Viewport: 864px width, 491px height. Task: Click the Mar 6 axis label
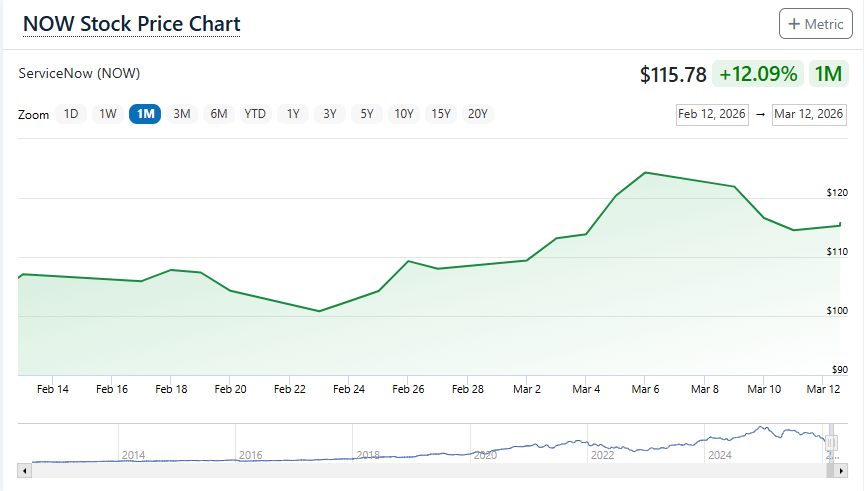(645, 389)
